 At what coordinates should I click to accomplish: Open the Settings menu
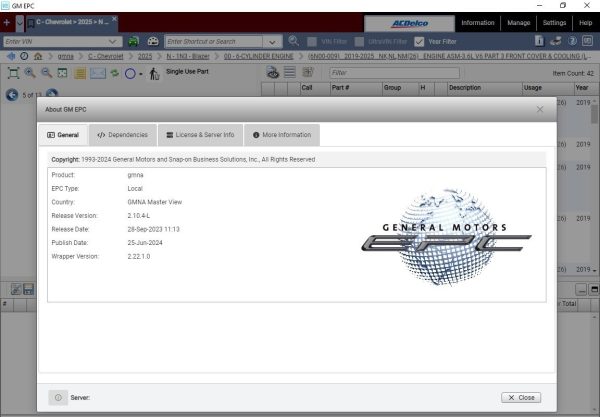click(x=554, y=23)
